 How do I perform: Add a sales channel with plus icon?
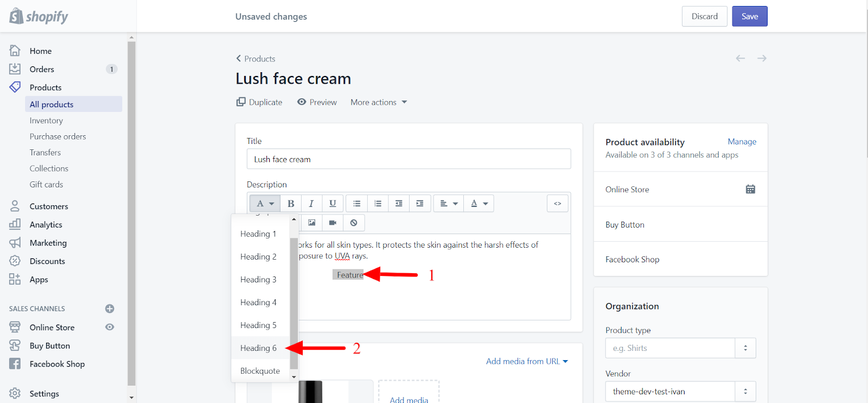tap(110, 308)
